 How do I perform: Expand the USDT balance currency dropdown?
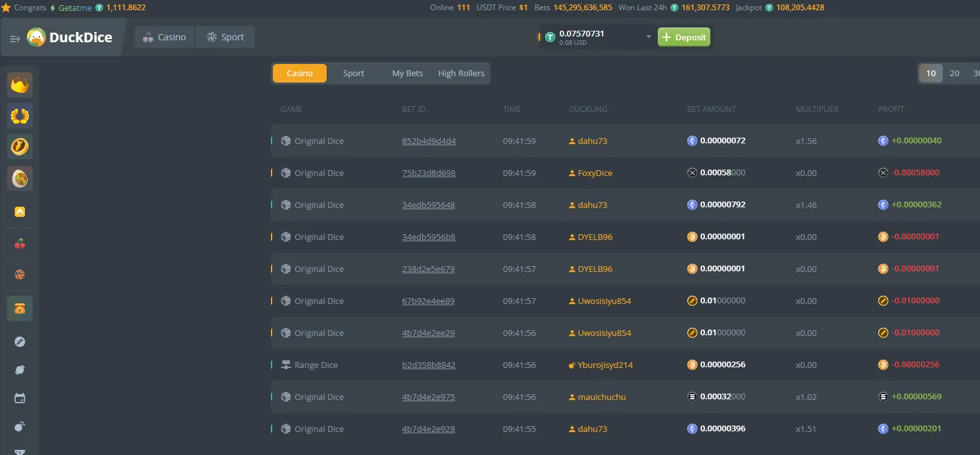pyautogui.click(x=648, y=37)
